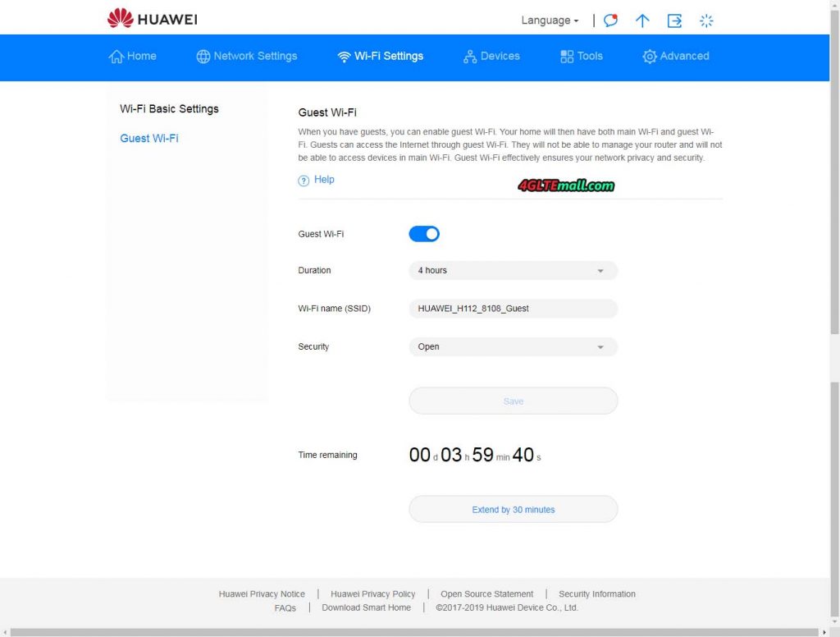
Task: Click the spinning refresh icon
Action: [706, 20]
